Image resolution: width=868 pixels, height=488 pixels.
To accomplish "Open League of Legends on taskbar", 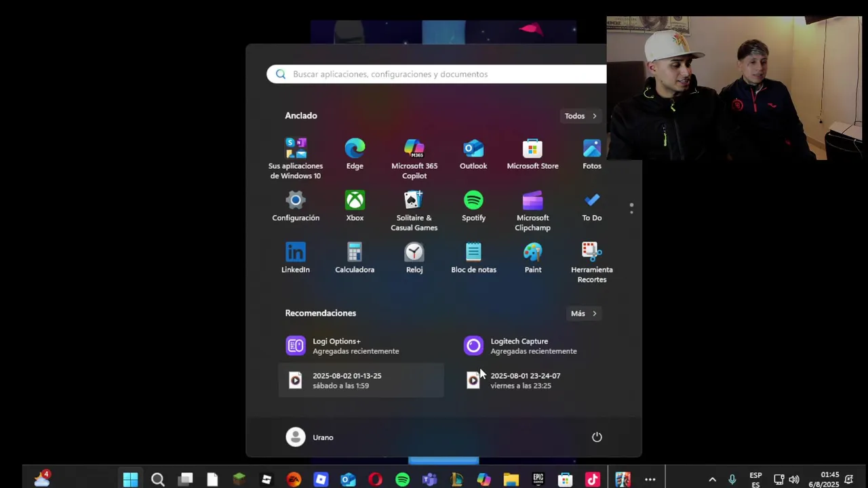I will (456, 480).
